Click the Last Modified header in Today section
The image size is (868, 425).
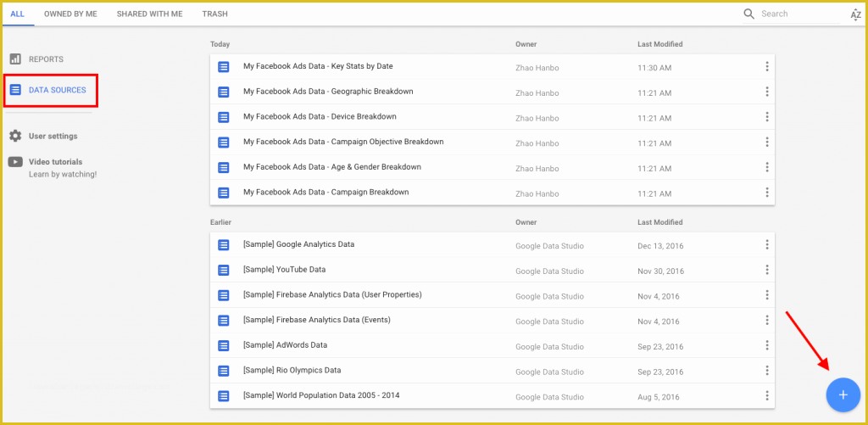tap(659, 44)
